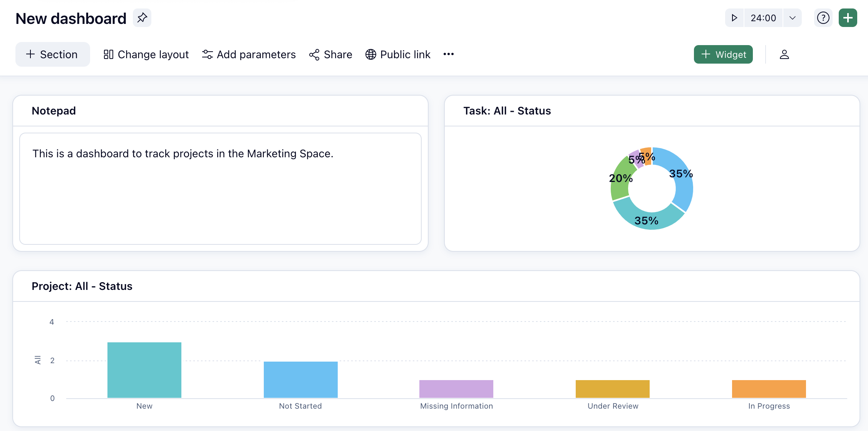Click the Task: All - Status widget title
Image resolution: width=868 pixels, height=431 pixels.
[507, 111]
